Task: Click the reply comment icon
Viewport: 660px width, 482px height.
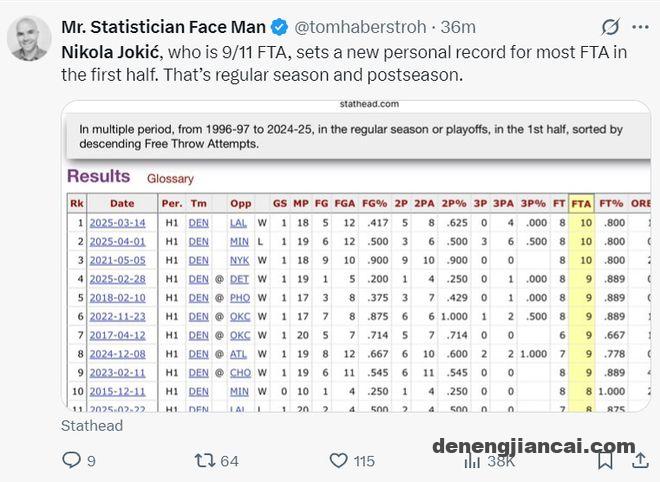Action: coord(71,460)
